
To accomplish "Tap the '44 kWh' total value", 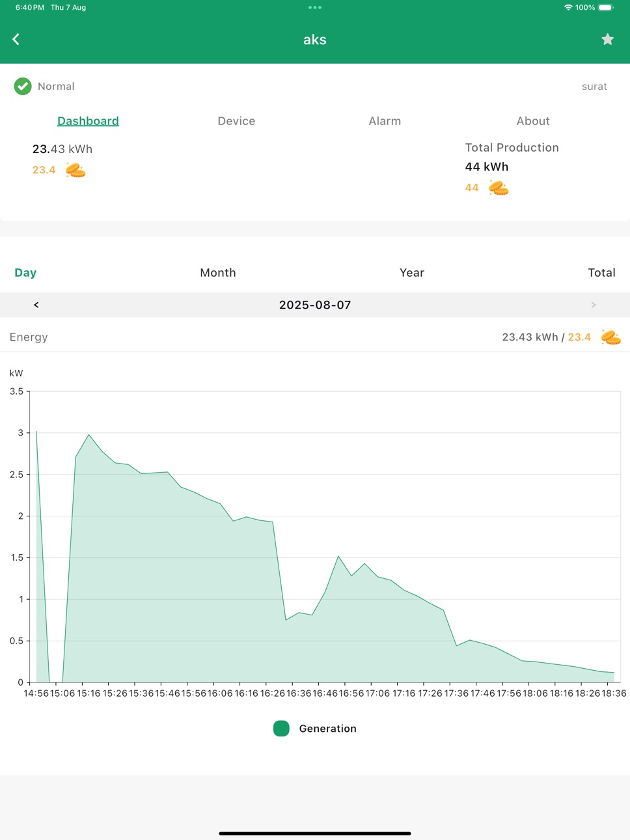I will pos(487,167).
